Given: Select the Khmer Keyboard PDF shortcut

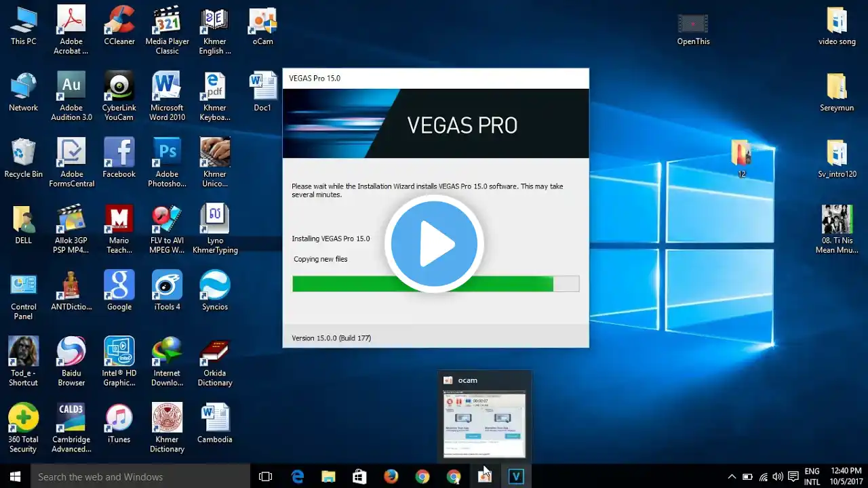Looking at the screenshot, I should [x=215, y=97].
